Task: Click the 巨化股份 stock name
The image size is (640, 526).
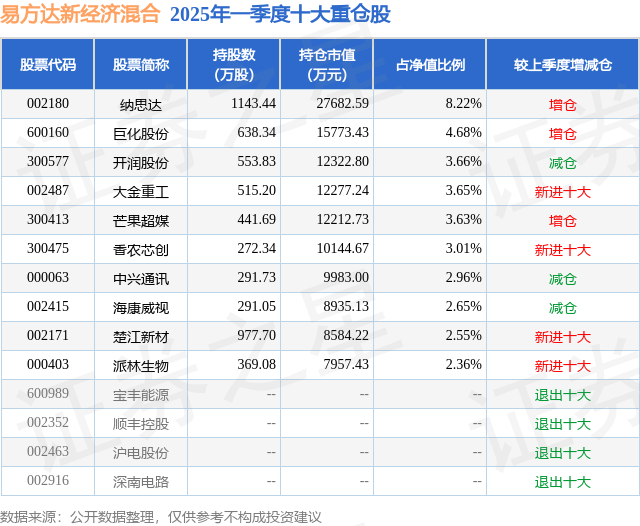Action: (141, 134)
